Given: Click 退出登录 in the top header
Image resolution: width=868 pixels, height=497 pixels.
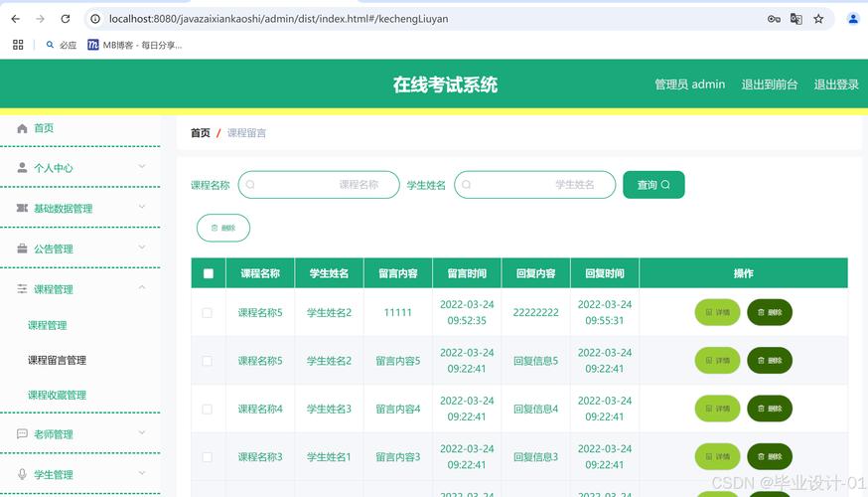Looking at the screenshot, I should [x=836, y=84].
